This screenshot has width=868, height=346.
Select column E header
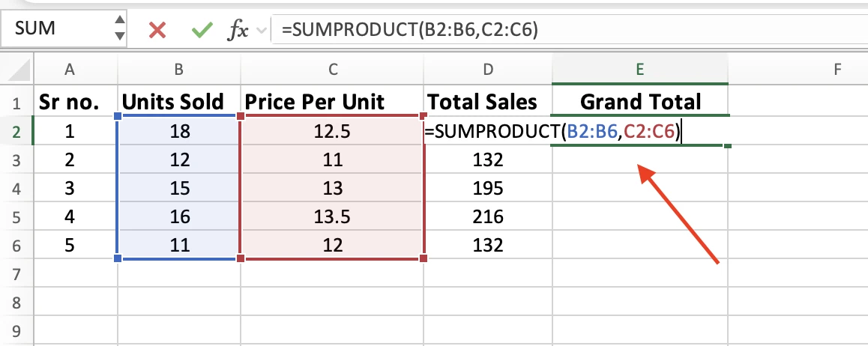[x=640, y=69]
